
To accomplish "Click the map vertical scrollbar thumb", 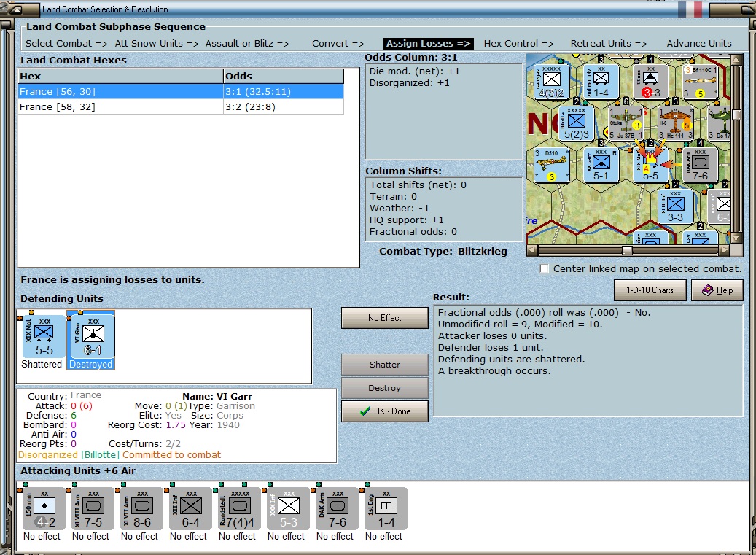I will click(736, 115).
